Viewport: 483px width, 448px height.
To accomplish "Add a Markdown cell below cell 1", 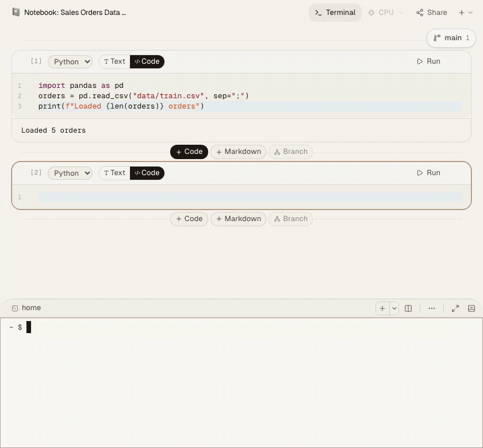I will click(239, 152).
